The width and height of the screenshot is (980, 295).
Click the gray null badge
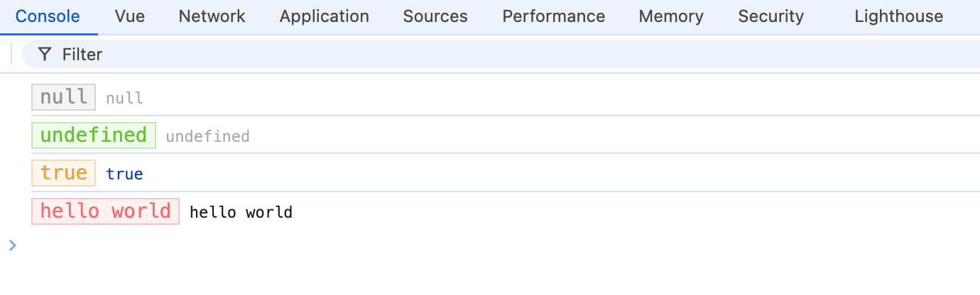[64, 97]
